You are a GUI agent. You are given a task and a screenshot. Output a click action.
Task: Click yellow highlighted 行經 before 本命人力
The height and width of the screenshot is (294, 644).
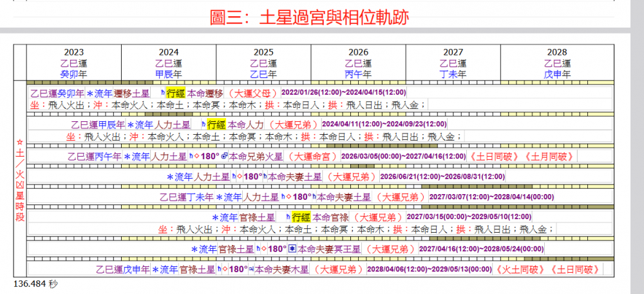click(216, 124)
